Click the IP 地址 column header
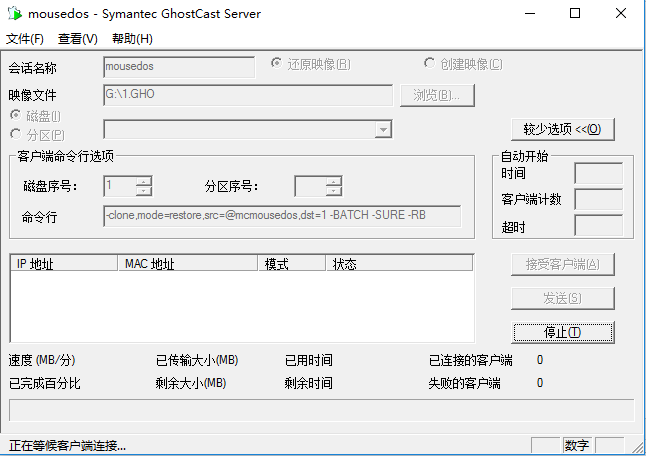This screenshot has width=646, height=456. [64, 263]
